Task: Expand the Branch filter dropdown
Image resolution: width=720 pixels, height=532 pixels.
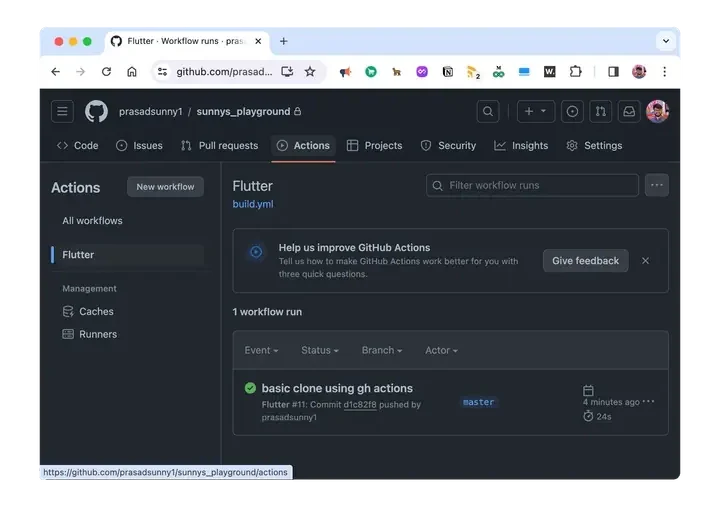Action: [x=382, y=350]
